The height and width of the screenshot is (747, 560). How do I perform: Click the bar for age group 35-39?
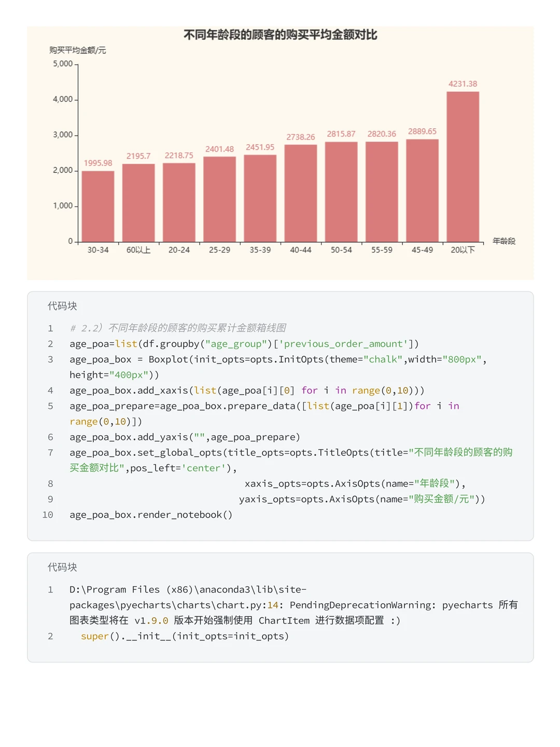click(x=260, y=198)
